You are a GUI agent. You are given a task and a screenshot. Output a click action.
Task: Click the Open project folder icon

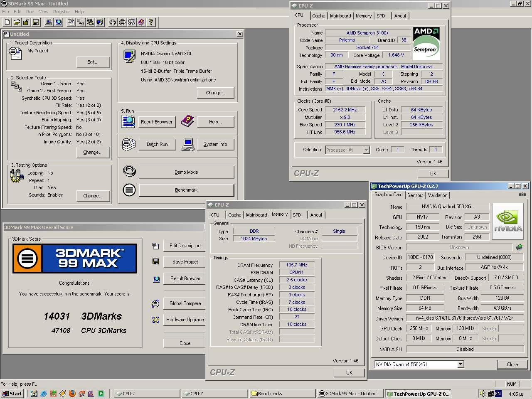coord(17,22)
